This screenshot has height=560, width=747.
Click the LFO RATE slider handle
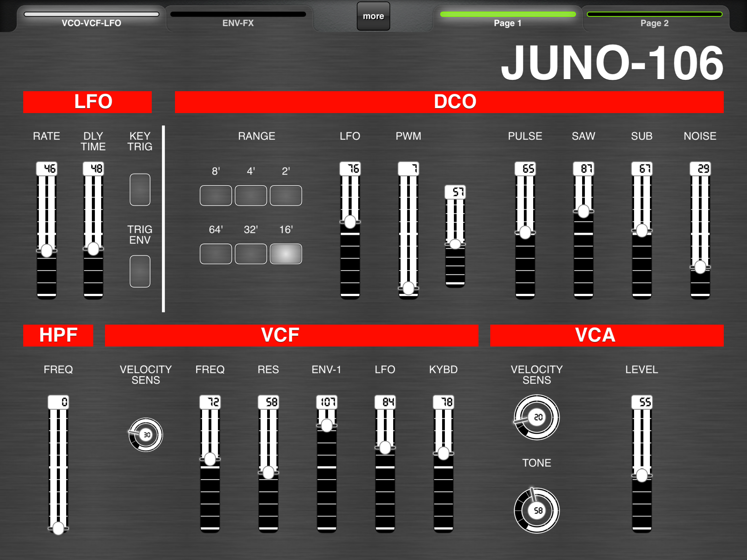pos(46,251)
